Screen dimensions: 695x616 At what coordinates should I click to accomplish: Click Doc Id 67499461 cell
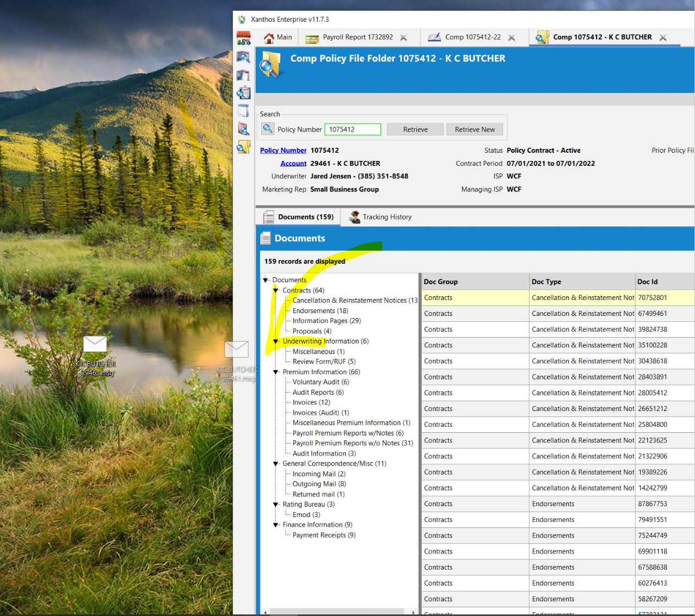click(665, 314)
